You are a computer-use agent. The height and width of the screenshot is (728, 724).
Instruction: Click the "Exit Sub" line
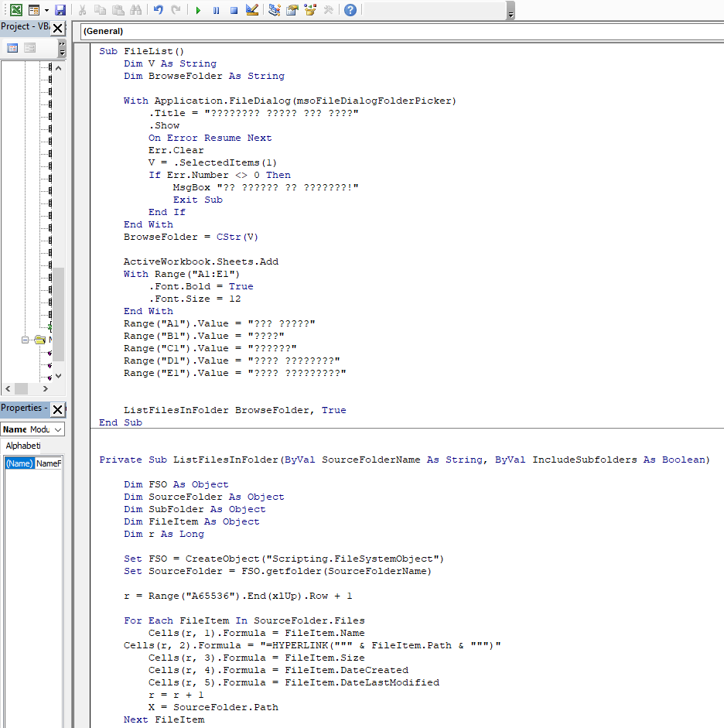[x=198, y=200]
